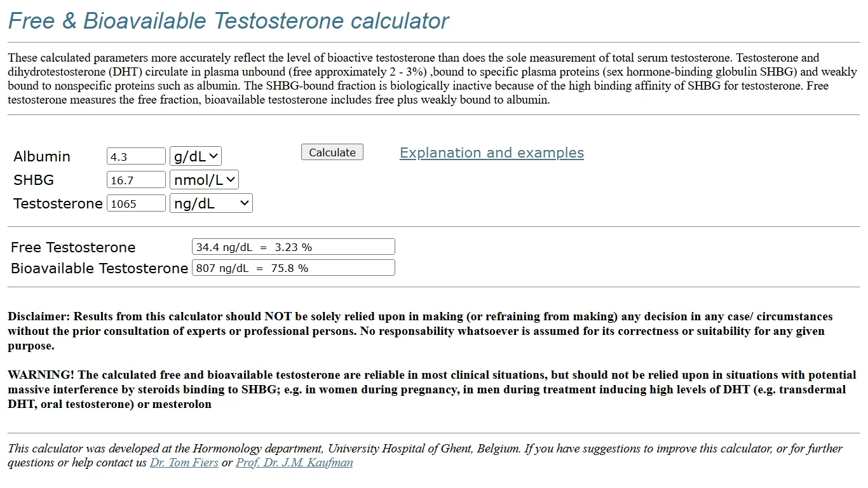Click the page title heading

pos(228,21)
